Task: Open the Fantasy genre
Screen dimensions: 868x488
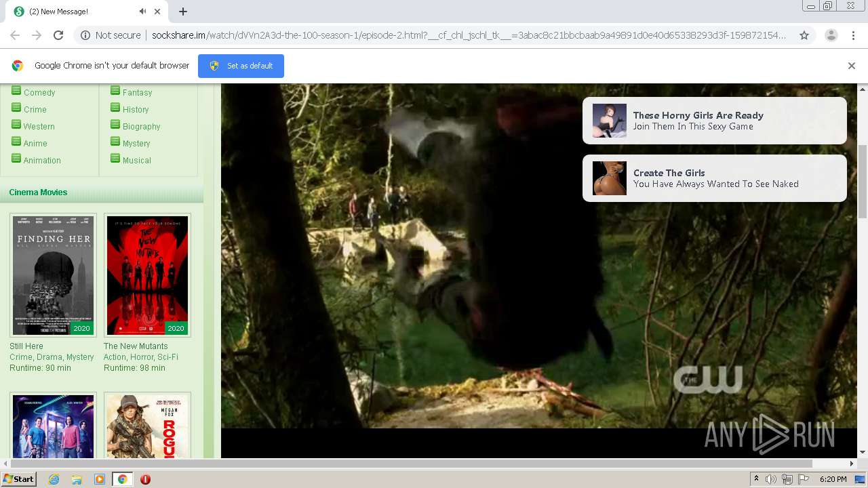Action: click(x=137, y=92)
